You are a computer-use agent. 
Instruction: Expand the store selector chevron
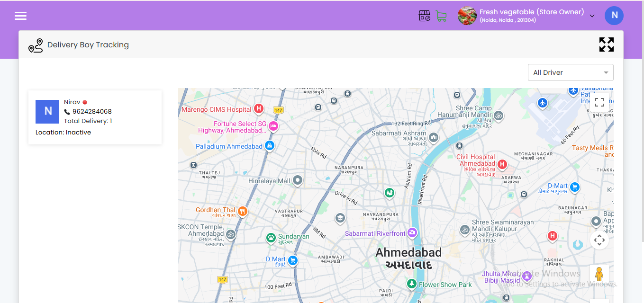pos(592,16)
